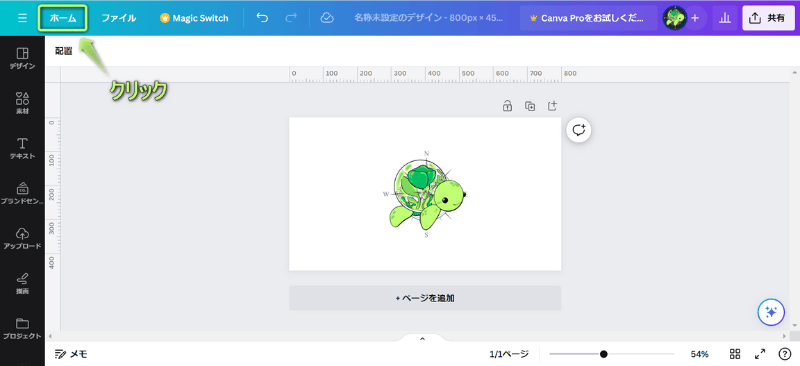Open the アップロード uploads panel

[22, 238]
